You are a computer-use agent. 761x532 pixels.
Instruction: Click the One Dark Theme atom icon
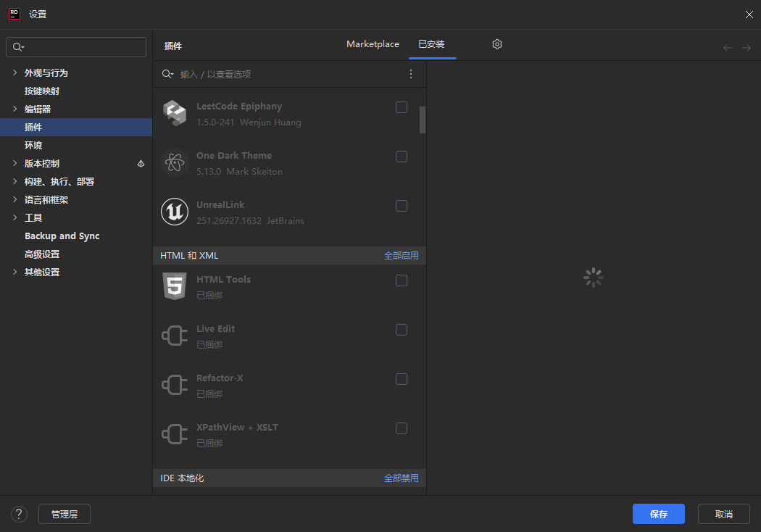click(174, 163)
